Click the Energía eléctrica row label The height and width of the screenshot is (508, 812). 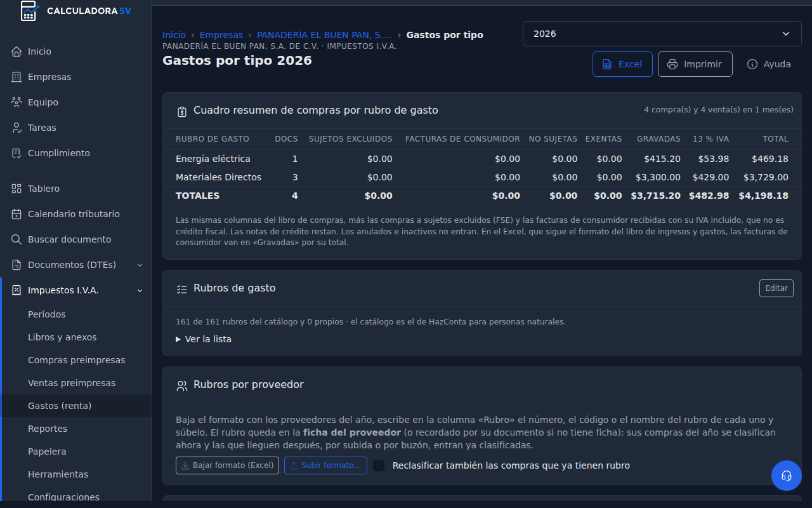[213, 159]
